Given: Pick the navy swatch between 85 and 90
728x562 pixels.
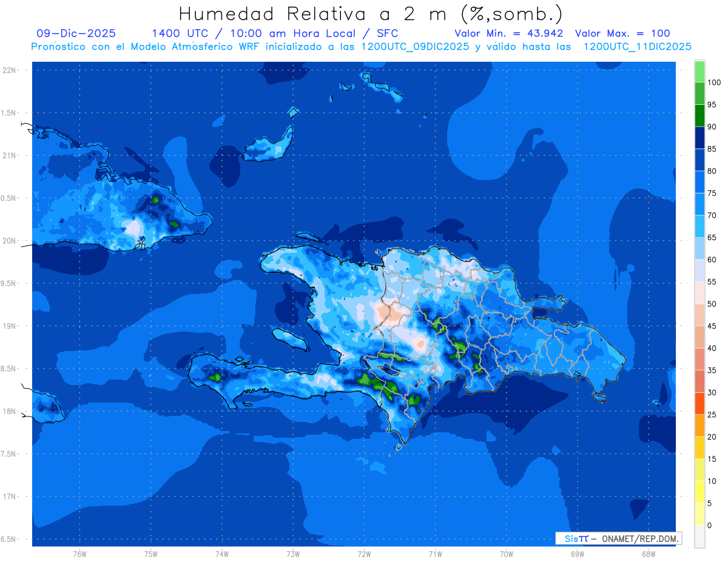Looking at the screenshot, I should (699, 138).
